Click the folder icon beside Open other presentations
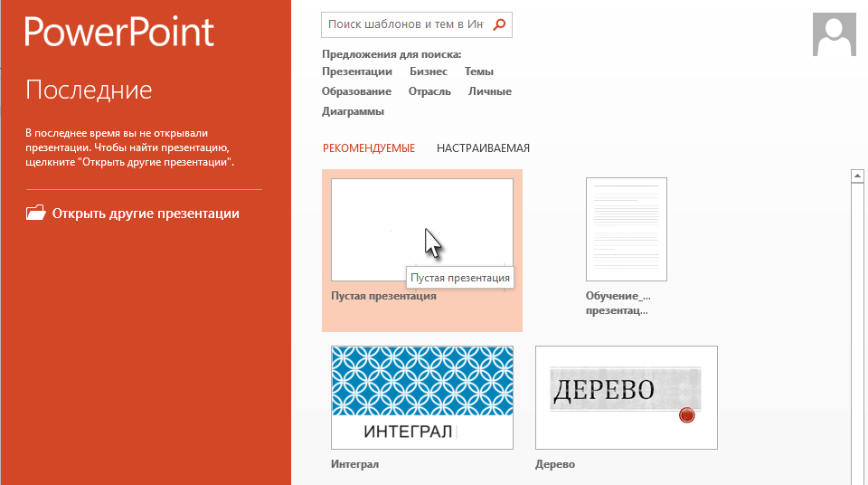This screenshot has width=868, height=485. pos(36,213)
